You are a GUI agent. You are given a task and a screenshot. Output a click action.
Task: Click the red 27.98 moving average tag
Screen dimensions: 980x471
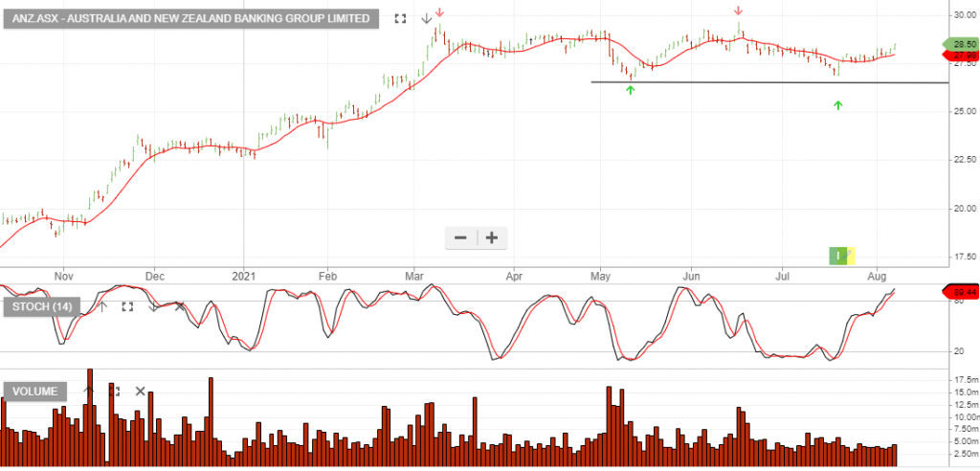pyautogui.click(x=963, y=55)
